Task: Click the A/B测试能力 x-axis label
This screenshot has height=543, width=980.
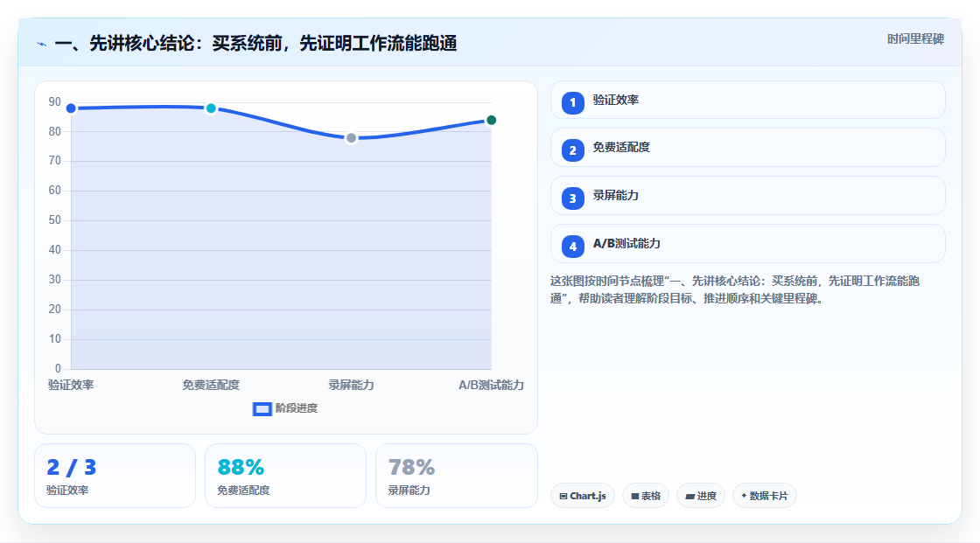Action: [491, 386]
